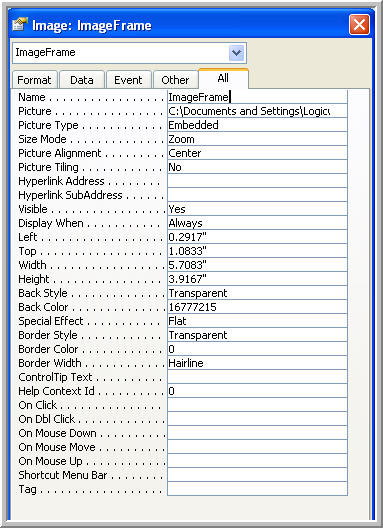The image size is (383, 528).
Task: Click the empty On Mouse Down field
Action: [x=257, y=433]
